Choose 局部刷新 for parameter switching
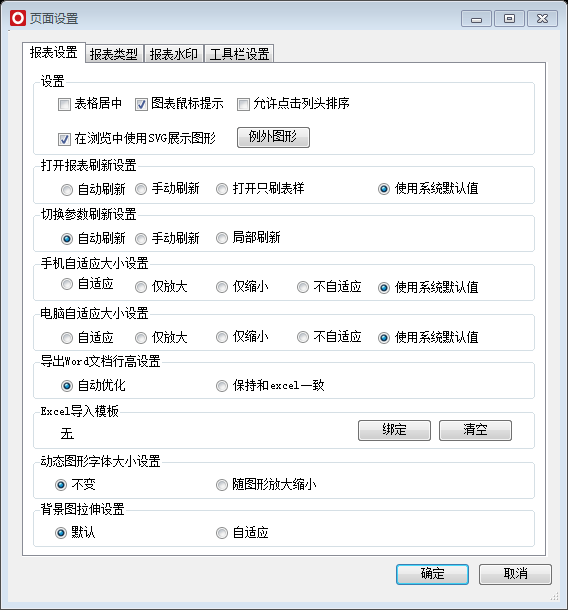The width and height of the screenshot is (568, 610). point(222,238)
